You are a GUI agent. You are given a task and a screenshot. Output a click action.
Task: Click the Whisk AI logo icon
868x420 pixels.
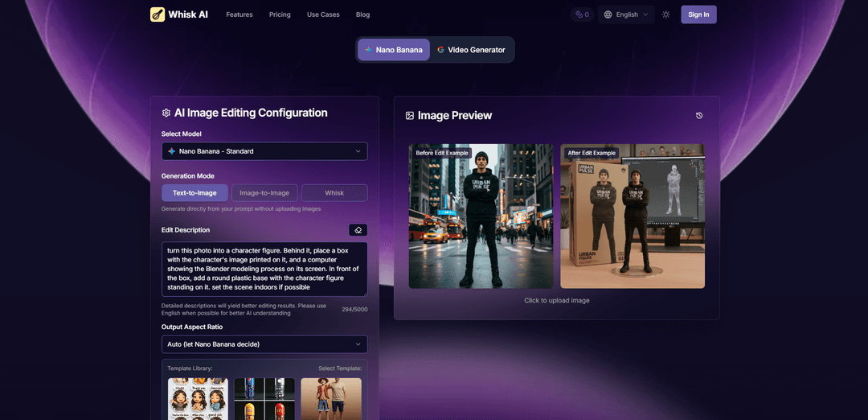pos(158,14)
